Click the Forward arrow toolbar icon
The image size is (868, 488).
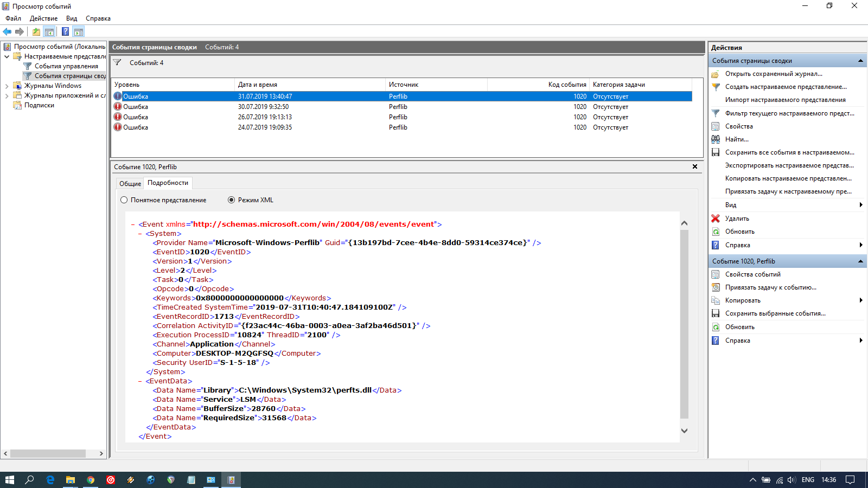click(20, 31)
